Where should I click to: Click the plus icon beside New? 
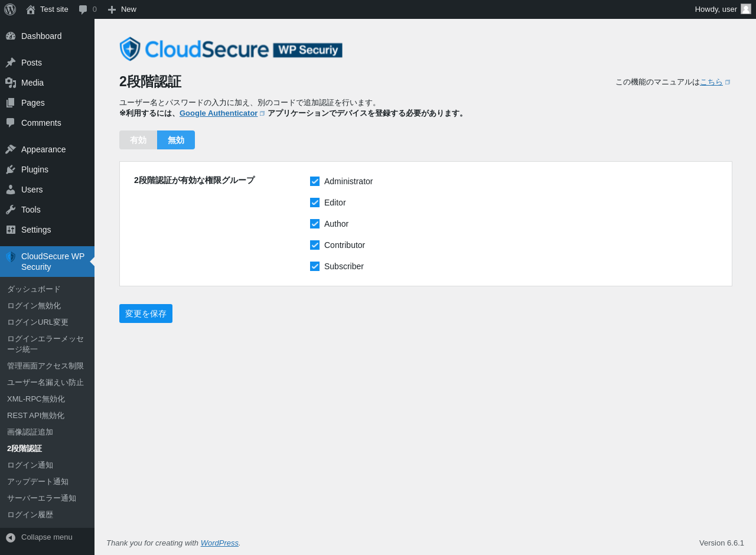tap(112, 9)
